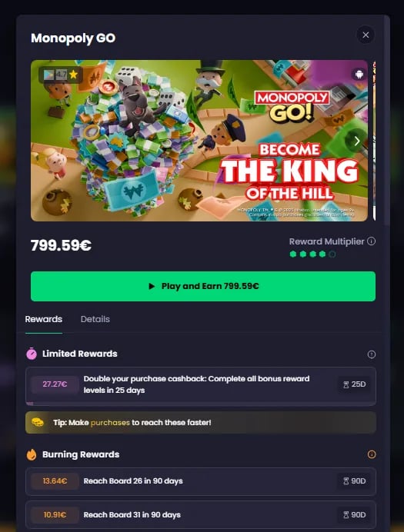This screenshot has height=532, width=404.
Task: Click the 25D timer badge
Action: 354,384
